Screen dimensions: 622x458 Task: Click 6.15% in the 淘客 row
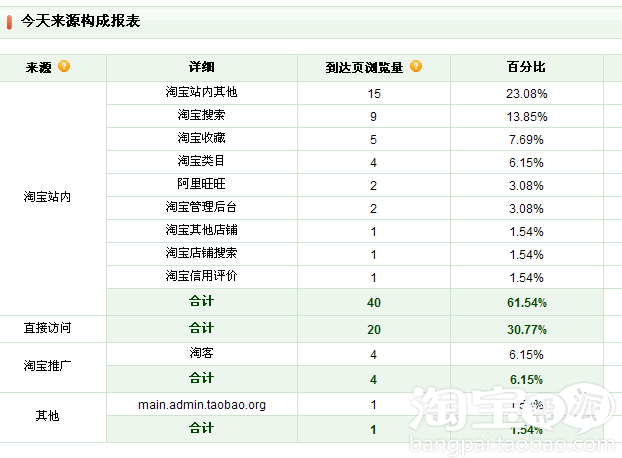point(526,355)
